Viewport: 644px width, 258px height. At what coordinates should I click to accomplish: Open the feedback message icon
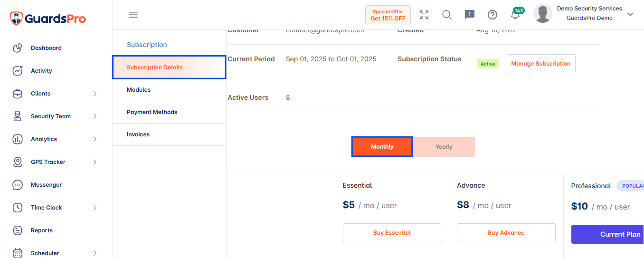pyautogui.click(x=469, y=15)
